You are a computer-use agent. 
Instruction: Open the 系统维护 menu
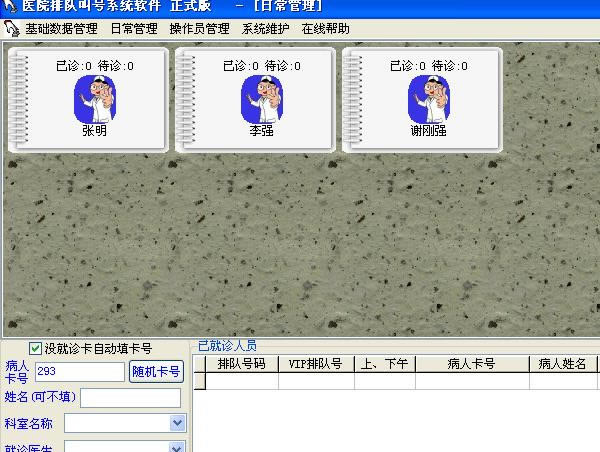(x=265, y=29)
